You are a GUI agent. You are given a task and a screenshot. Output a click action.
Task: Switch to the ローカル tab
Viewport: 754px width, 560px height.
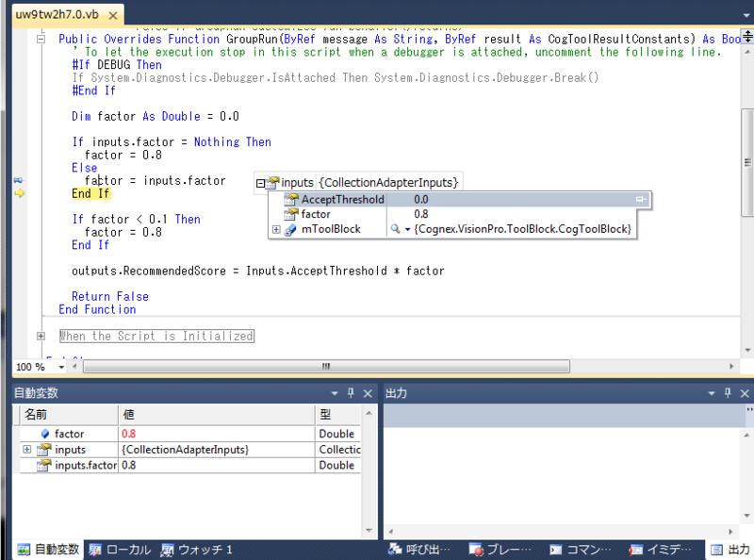click(121, 550)
